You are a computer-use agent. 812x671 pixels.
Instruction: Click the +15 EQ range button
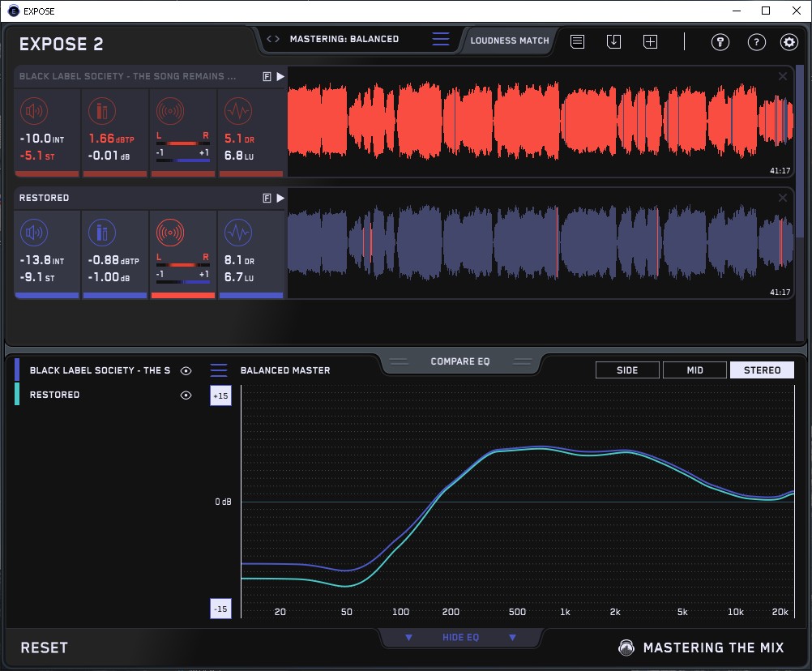[220, 395]
